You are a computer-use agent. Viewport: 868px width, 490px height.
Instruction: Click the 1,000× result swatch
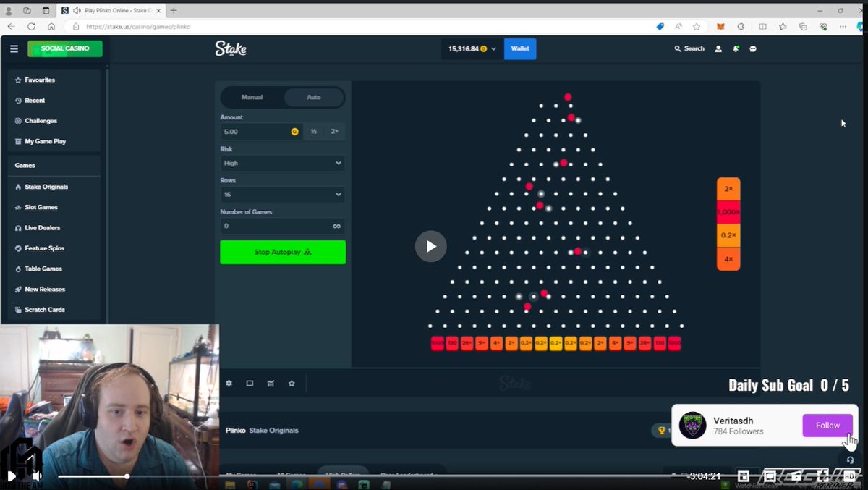click(728, 212)
